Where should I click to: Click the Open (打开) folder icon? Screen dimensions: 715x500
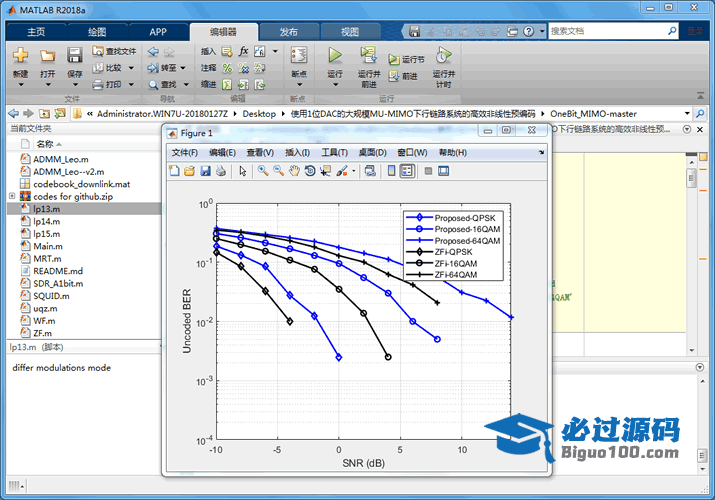tap(47, 56)
